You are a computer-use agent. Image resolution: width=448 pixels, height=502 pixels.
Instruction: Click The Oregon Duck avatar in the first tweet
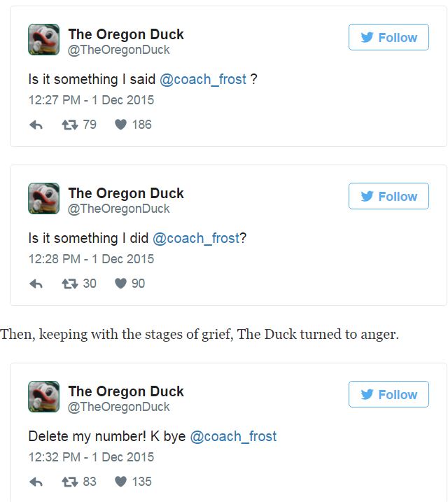pos(43,39)
